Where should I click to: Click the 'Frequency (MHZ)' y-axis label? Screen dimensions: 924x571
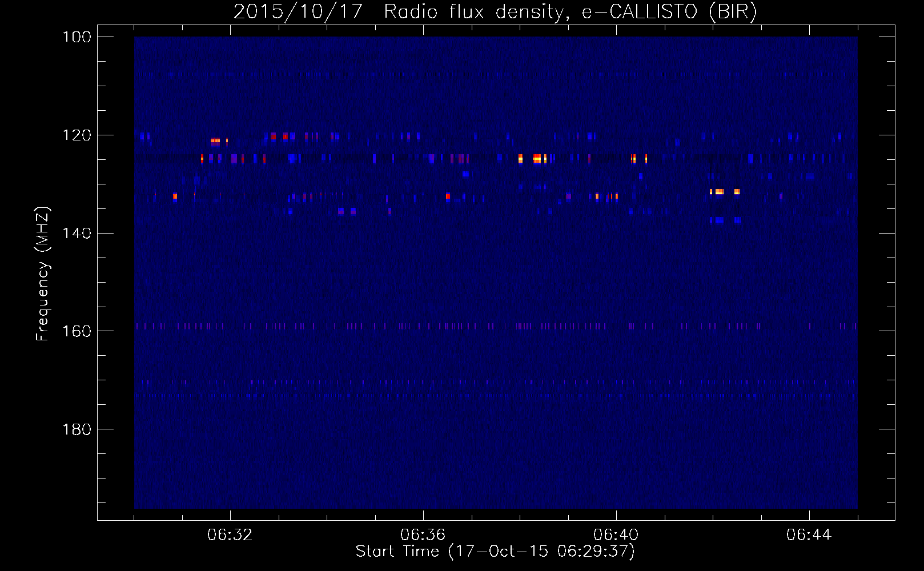click(43, 274)
